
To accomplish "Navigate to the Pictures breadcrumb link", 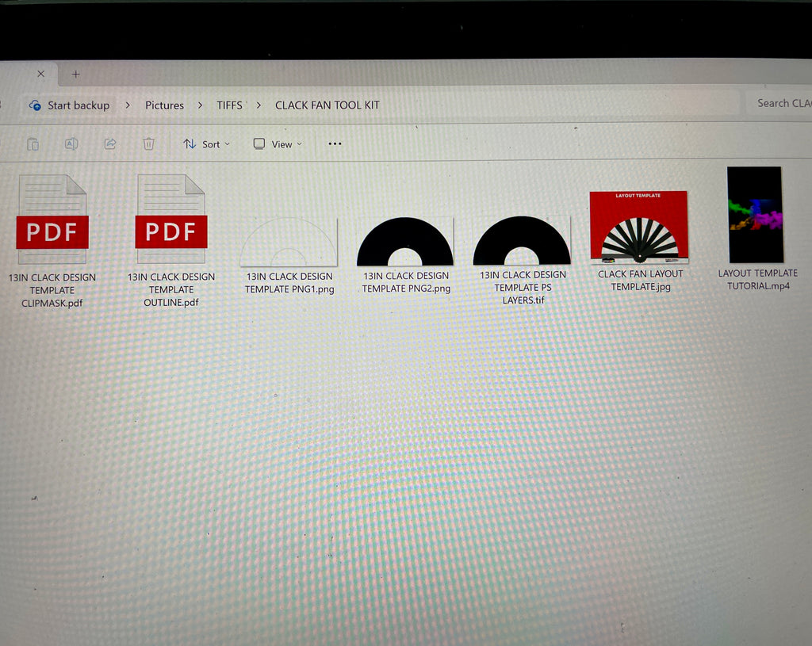I will pos(164,105).
